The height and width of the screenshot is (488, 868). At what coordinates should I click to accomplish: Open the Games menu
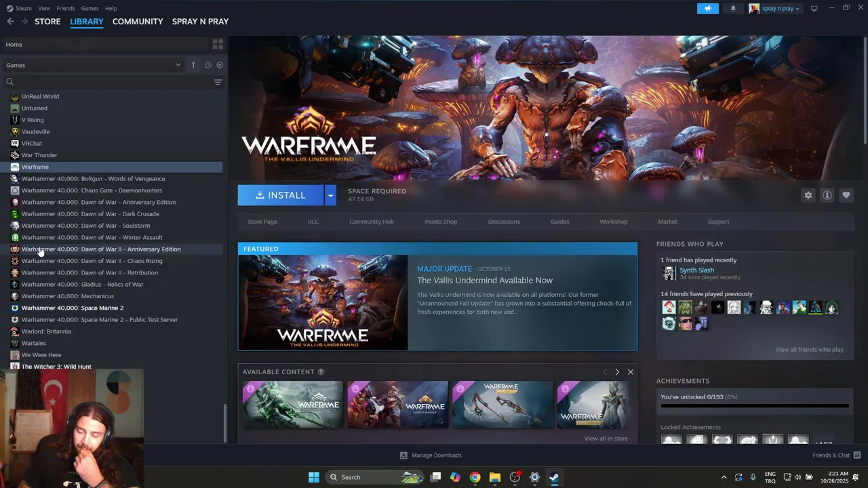[90, 8]
